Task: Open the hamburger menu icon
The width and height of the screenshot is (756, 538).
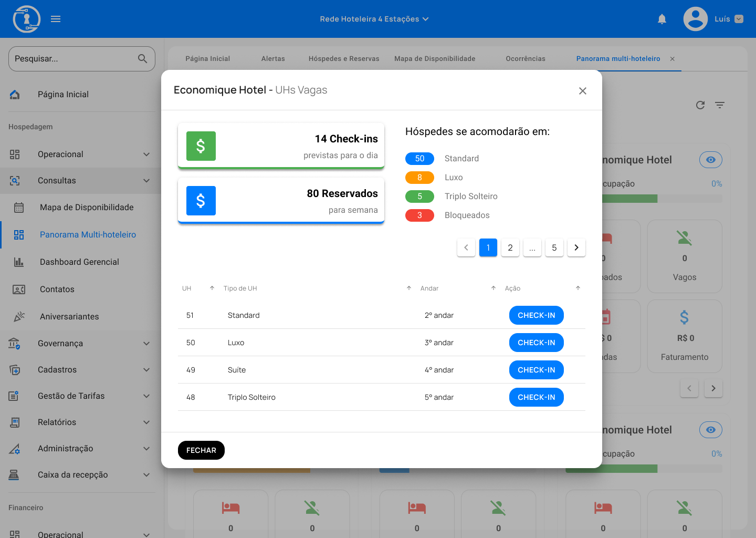Action: click(x=56, y=19)
